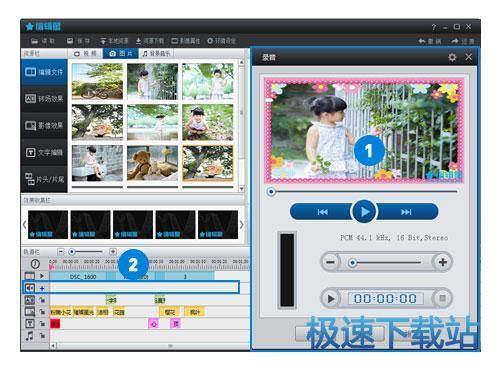Click the timeline zoom out minus button

tap(61, 252)
